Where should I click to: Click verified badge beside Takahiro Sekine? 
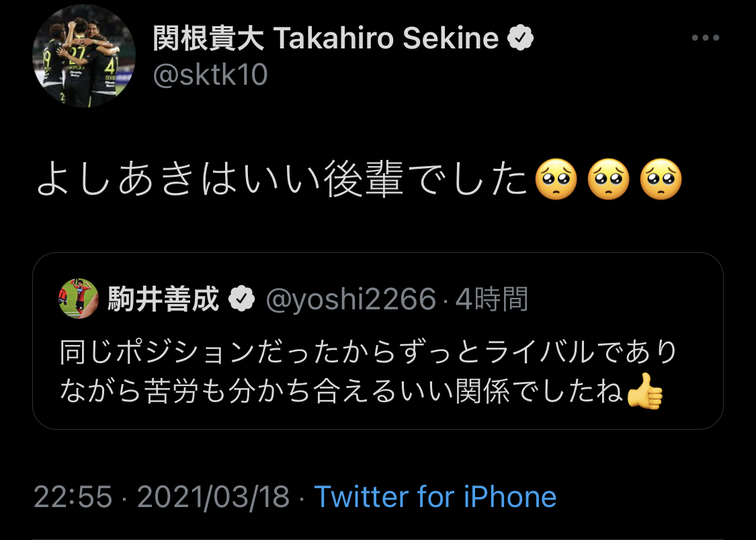pos(519,40)
